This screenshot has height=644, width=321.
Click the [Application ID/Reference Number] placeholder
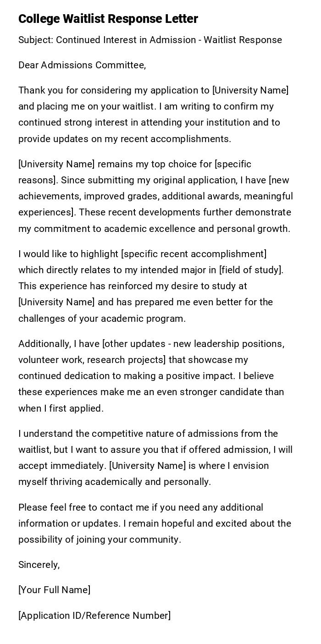[x=94, y=616]
